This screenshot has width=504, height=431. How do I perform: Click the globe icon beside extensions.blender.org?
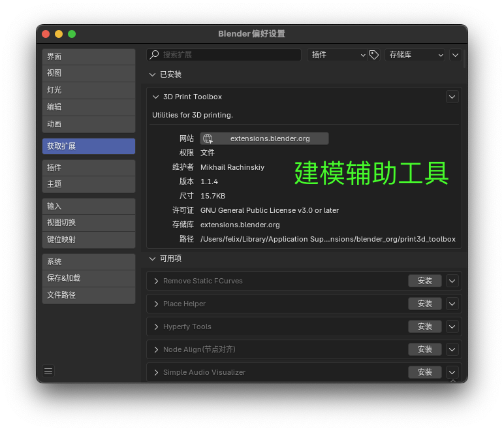coord(208,138)
